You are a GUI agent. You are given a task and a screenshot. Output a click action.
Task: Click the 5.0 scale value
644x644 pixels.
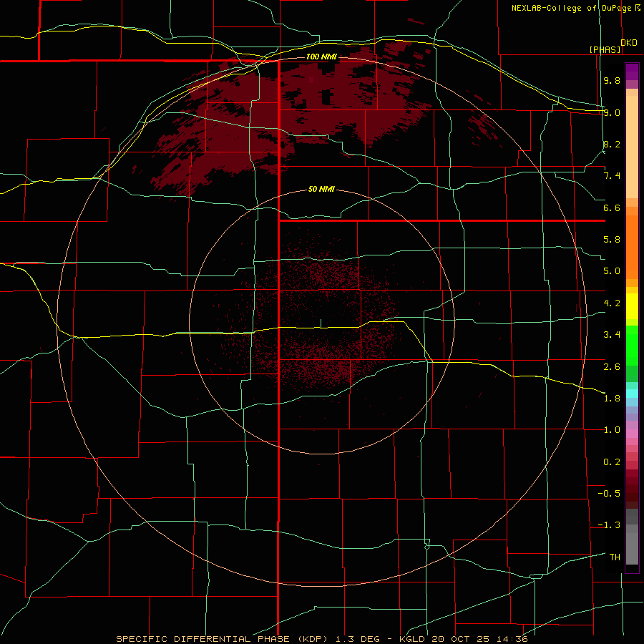point(612,271)
